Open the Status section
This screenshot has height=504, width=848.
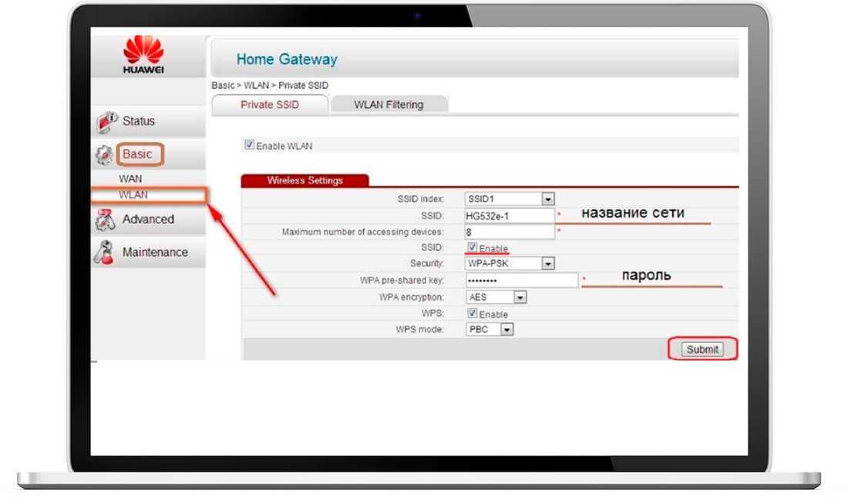click(x=139, y=121)
